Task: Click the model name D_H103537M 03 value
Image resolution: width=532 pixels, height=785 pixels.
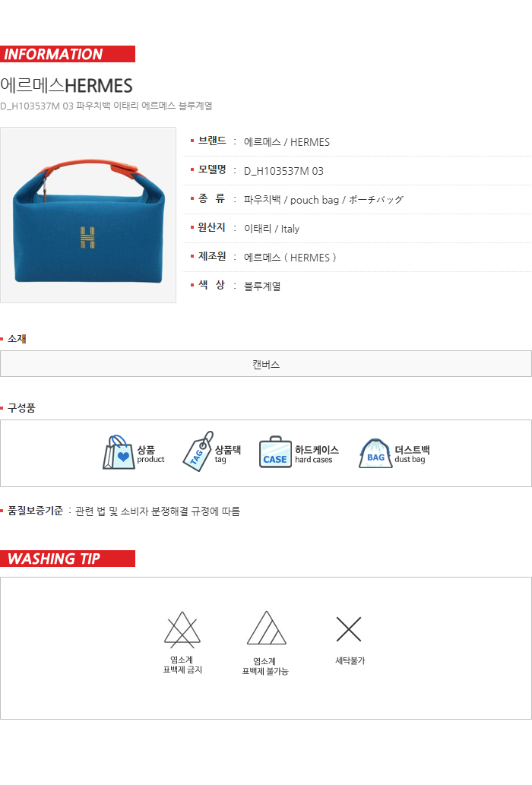Action: (283, 171)
